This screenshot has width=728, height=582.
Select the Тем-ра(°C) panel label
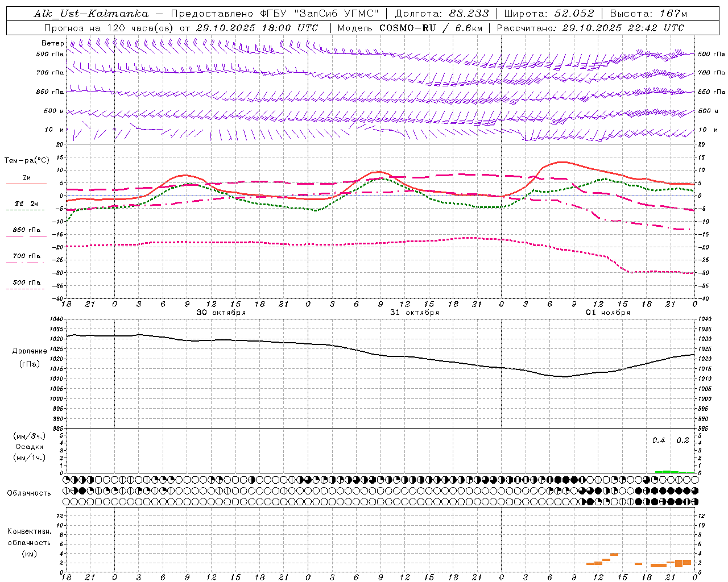[x=27, y=160]
